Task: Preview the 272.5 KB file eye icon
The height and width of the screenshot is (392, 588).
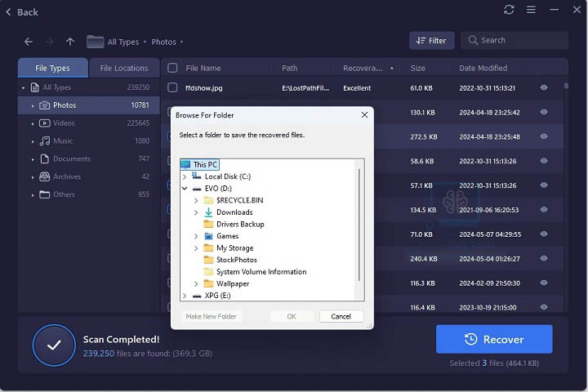Action: [544, 136]
